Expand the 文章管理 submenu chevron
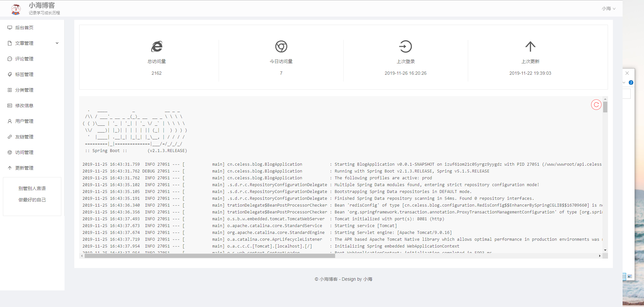Image resolution: width=644 pixels, height=307 pixels. 57,43
